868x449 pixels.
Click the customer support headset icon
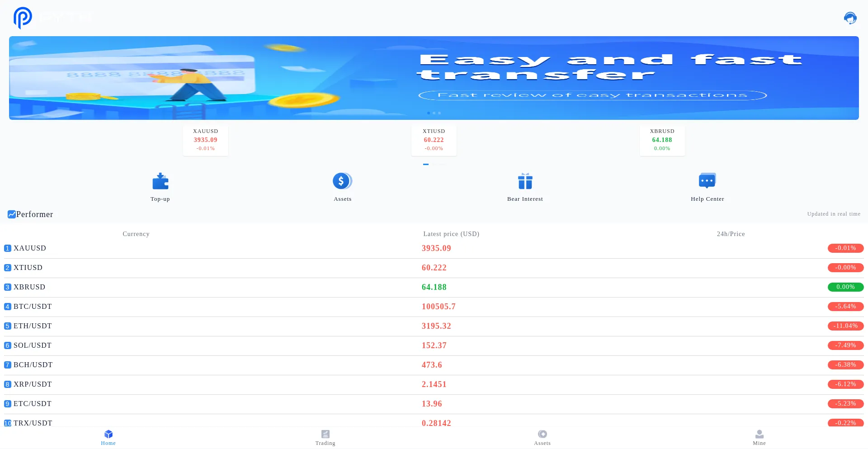coord(850,18)
